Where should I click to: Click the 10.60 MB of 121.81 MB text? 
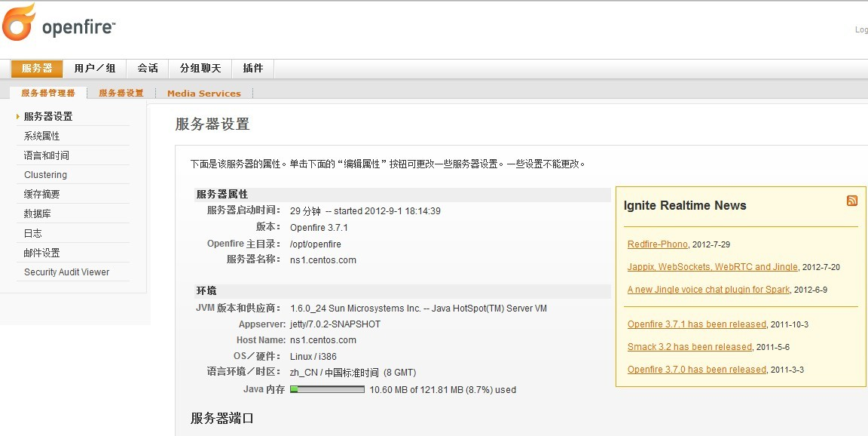443,390
